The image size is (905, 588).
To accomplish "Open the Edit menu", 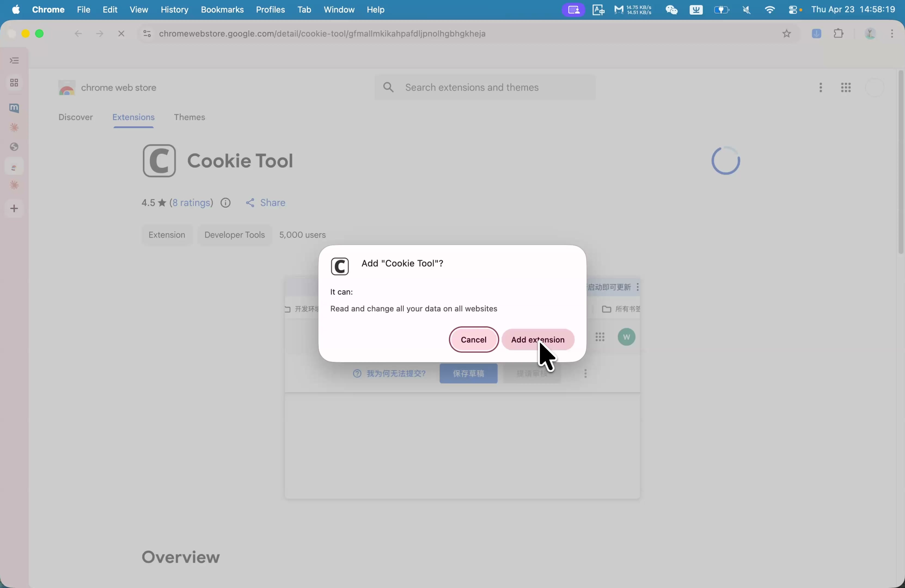I will (x=110, y=10).
